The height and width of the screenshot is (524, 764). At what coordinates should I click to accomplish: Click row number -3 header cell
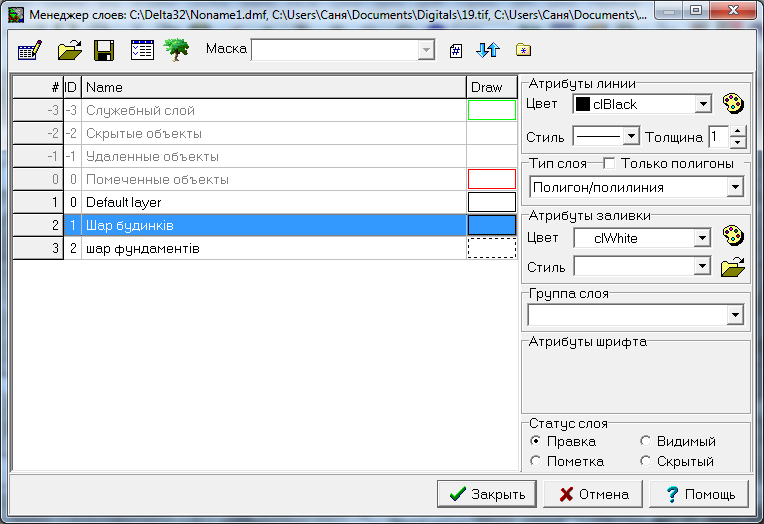[38, 111]
